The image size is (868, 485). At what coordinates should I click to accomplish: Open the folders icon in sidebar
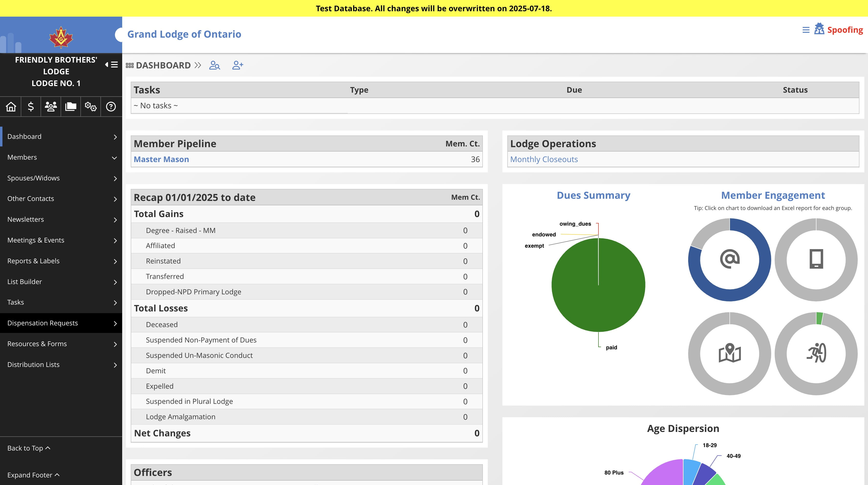[70, 107]
